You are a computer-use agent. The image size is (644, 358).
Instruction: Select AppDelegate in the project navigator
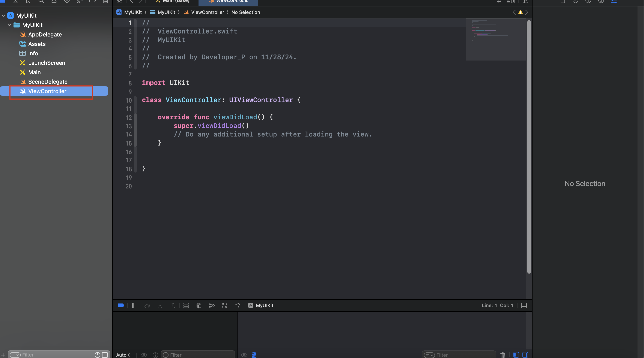tap(45, 35)
